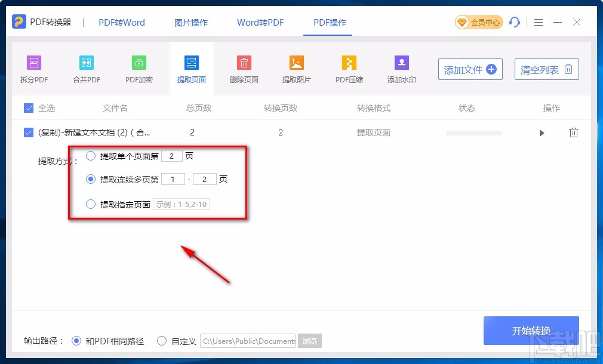Open the 会员中心 button

pos(479,22)
